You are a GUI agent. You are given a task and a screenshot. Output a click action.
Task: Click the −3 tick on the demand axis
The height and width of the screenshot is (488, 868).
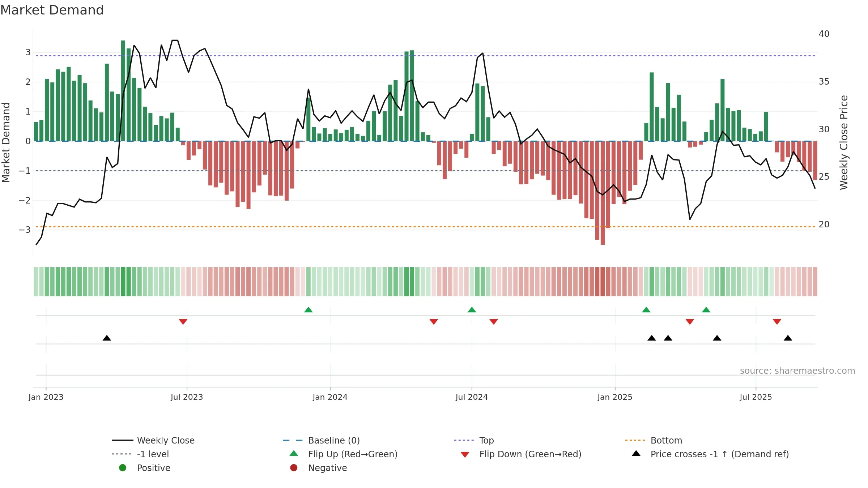25,230
